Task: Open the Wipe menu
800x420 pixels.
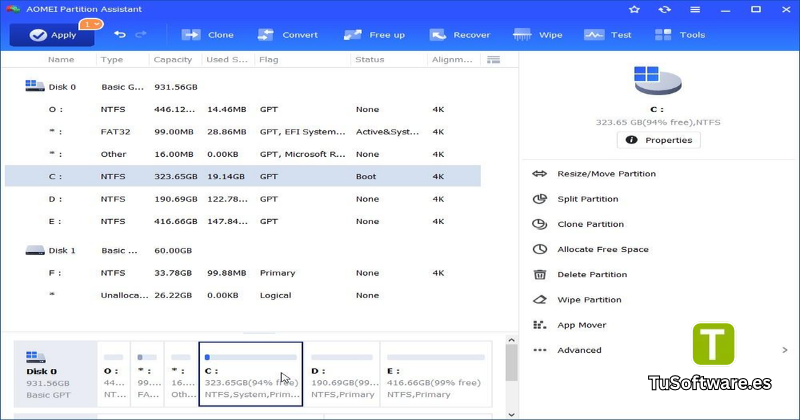Action: 537,35
